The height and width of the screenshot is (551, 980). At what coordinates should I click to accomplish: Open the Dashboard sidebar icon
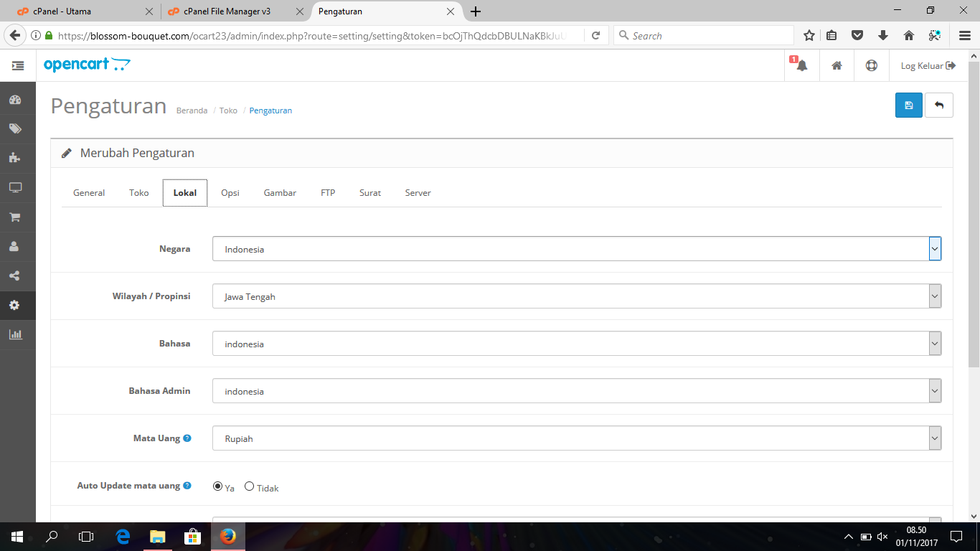tap(15, 100)
